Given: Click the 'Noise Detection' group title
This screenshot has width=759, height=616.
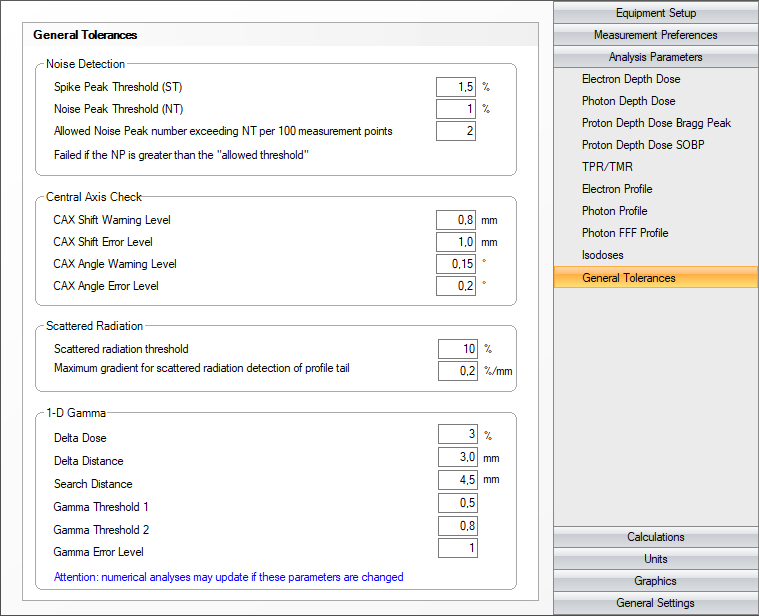Looking at the screenshot, I should click(x=85, y=64).
